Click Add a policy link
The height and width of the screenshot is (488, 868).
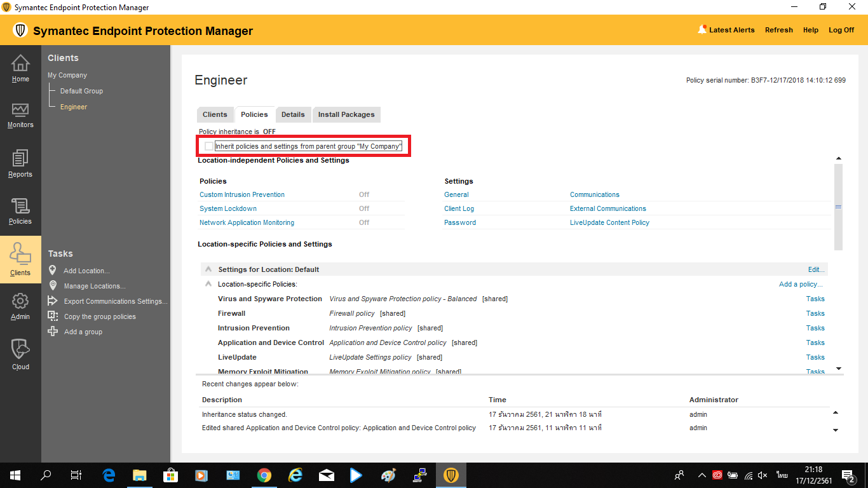click(x=801, y=284)
